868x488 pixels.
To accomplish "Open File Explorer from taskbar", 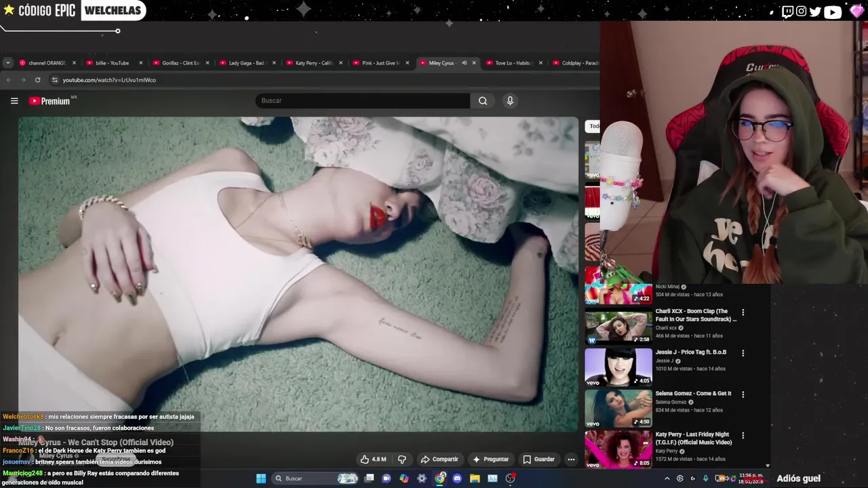I will [x=475, y=479].
